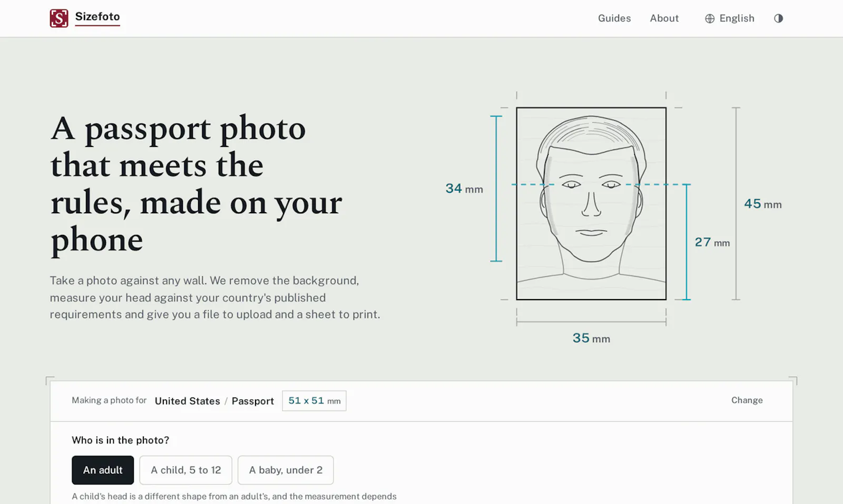Choose A baby, under 2
This screenshot has height=504, width=843.
[286, 470]
